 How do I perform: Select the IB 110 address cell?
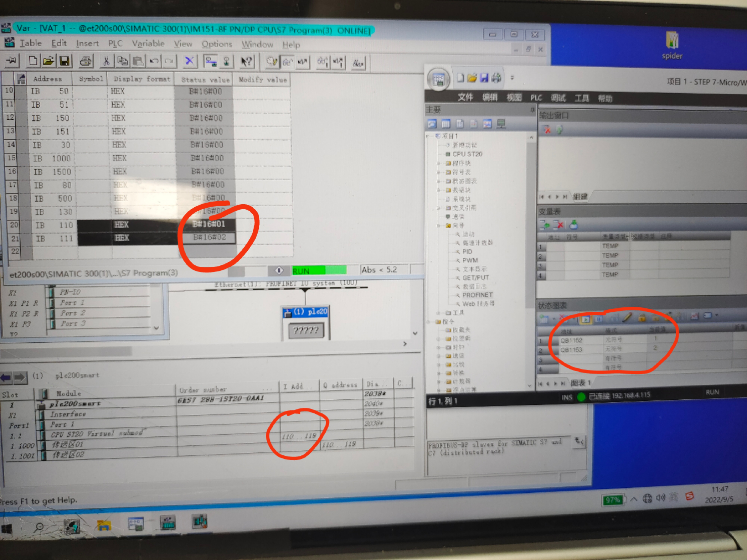(54, 225)
